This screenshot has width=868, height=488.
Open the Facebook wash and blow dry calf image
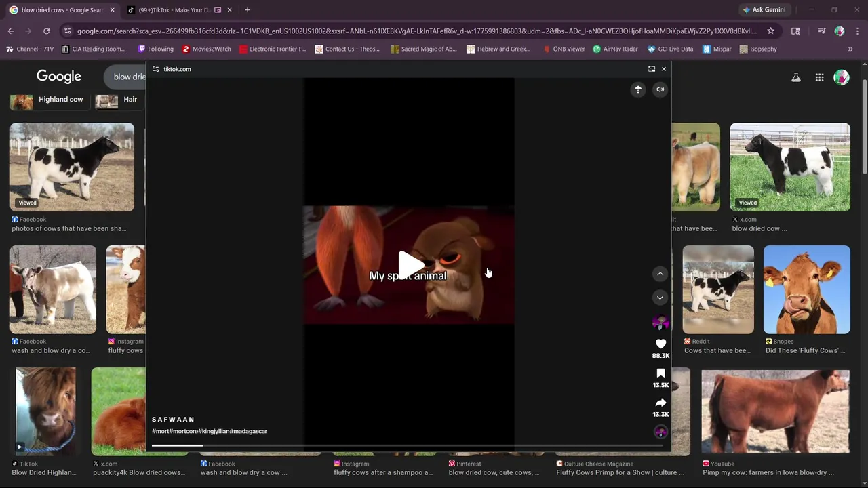(53, 289)
